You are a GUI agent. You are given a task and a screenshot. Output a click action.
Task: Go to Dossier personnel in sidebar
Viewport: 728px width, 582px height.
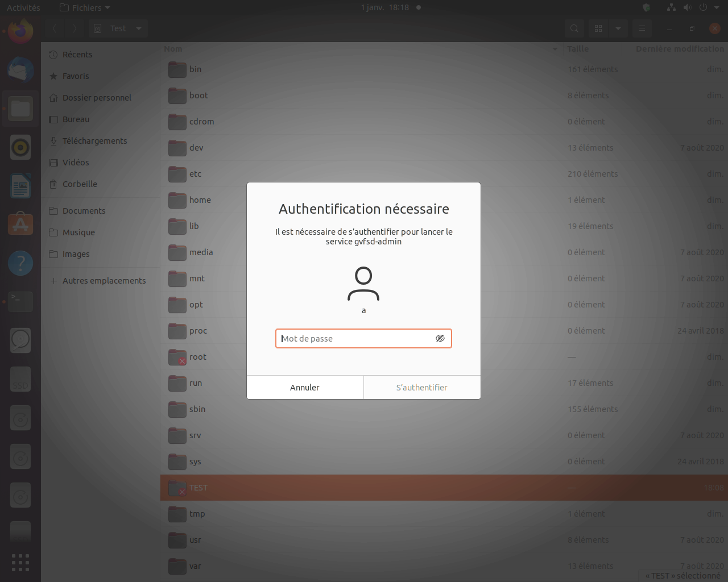(101, 98)
